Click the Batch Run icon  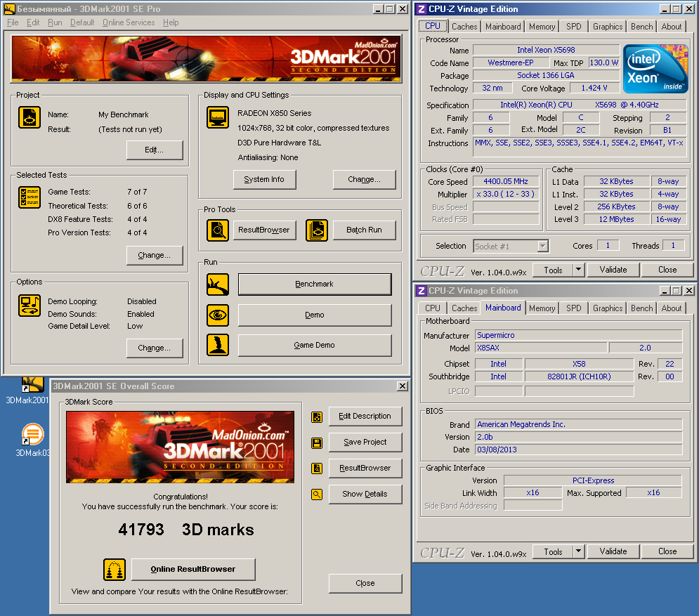coord(317,230)
